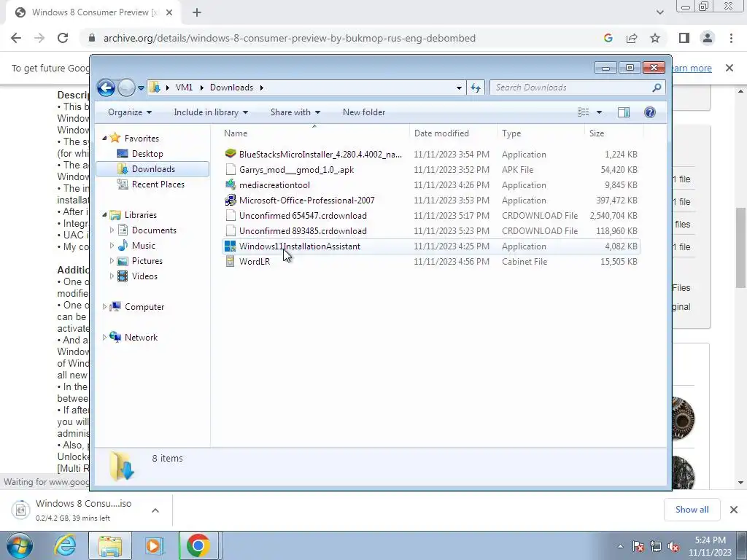Select the Microsoft-Office-Professional-2007 icon
Screen dimensions: 747x560
click(231, 200)
